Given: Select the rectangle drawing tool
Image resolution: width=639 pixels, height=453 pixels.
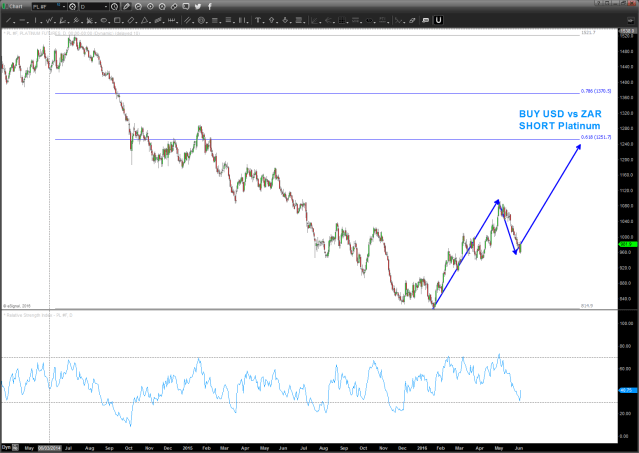Looking at the screenshot, I should [x=118, y=21].
